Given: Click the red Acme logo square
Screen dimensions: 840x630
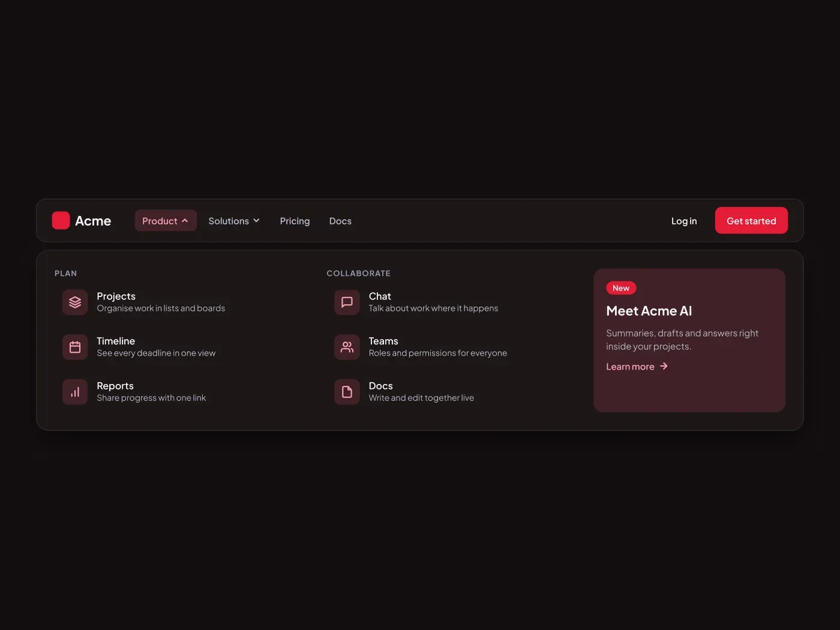Looking at the screenshot, I should click(x=61, y=221).
